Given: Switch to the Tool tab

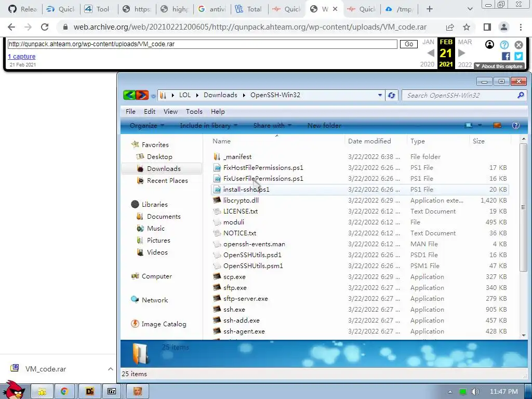Looking at the screenshot, I should (x=98, y=9).
